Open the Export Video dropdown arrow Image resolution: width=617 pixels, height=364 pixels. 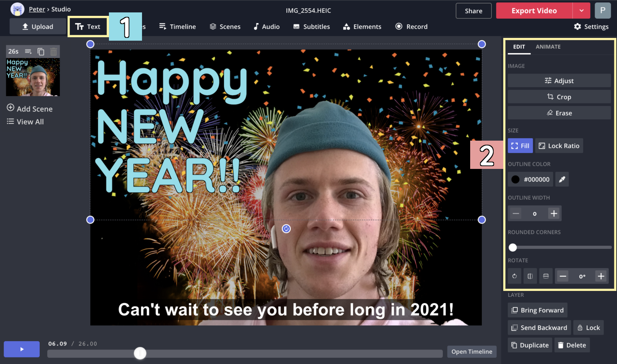click(581, 10)
